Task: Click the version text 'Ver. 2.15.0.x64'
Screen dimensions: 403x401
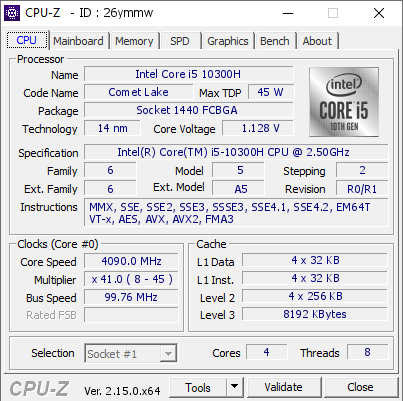Action: pos(122,391)
